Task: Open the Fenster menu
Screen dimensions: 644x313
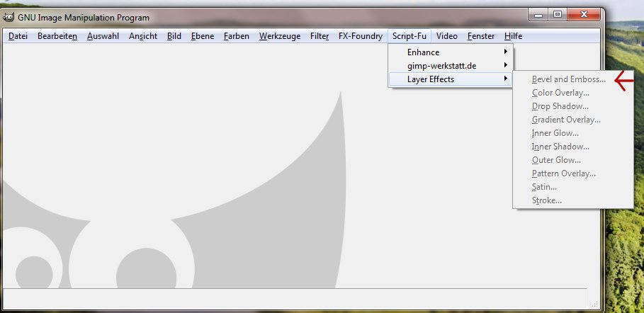Action: [481, 36]
